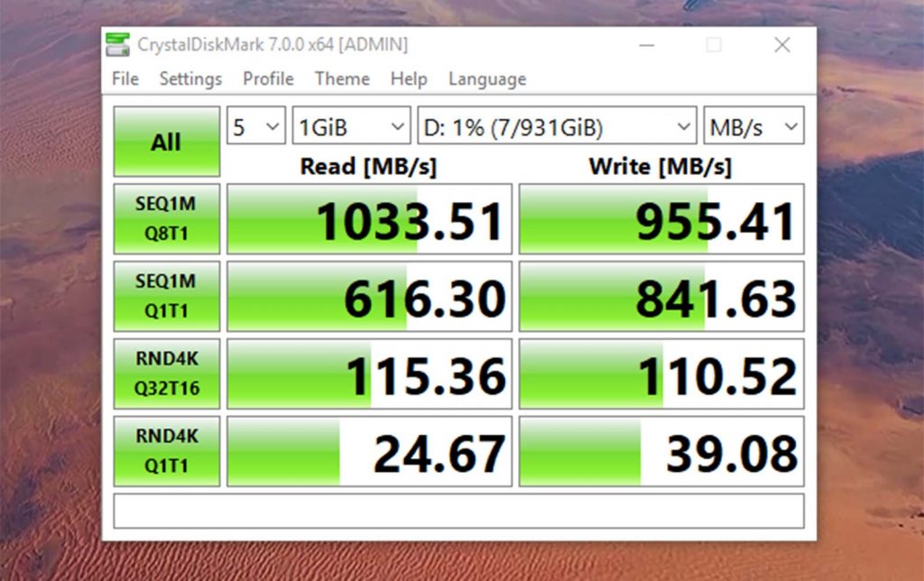Open the target drive selector showing D:
The height and width of the screenshot is (581, 924).
pyautogui.click(x=554, y=126)
